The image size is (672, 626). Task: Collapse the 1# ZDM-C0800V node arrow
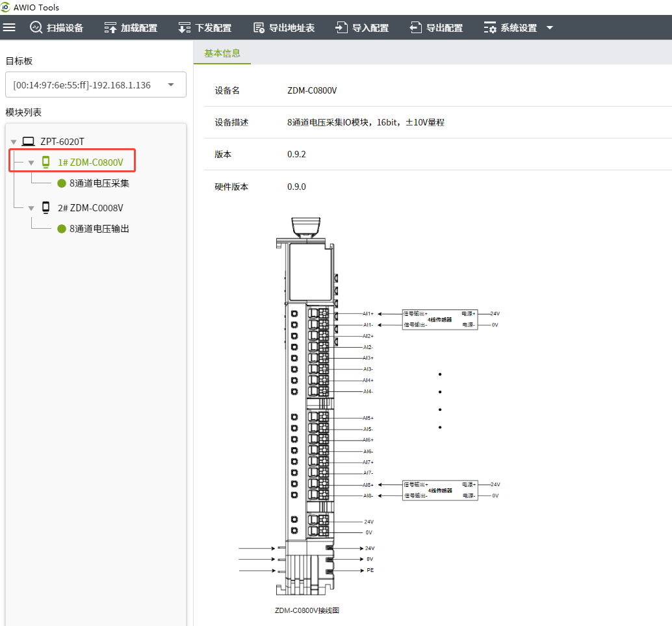(31, 163)
